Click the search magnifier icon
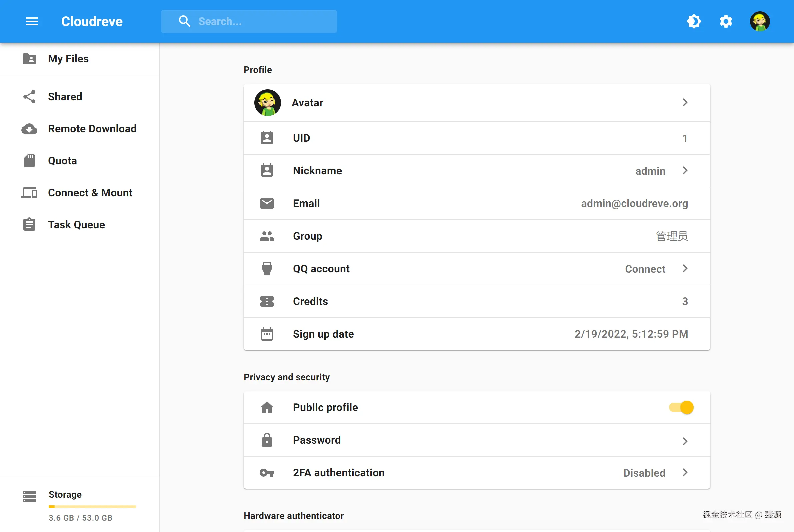The image size is (794, 532). click(185, 21)
